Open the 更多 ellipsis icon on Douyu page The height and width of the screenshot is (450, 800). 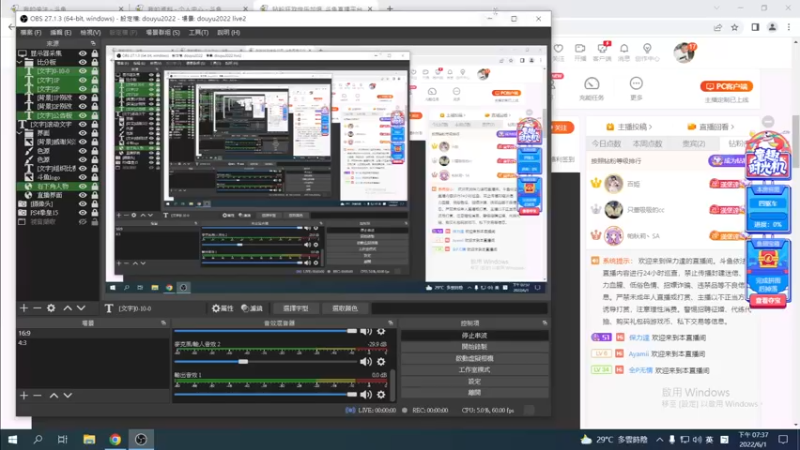point(636,84)
